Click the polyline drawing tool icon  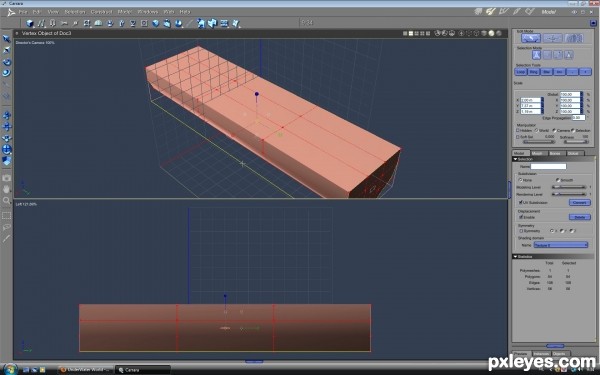41,24
